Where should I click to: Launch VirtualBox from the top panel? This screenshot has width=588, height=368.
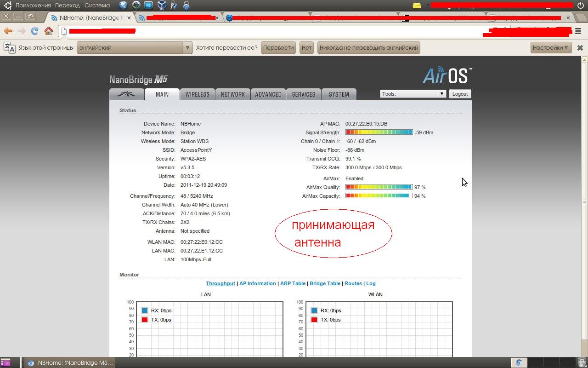point(161,6)
